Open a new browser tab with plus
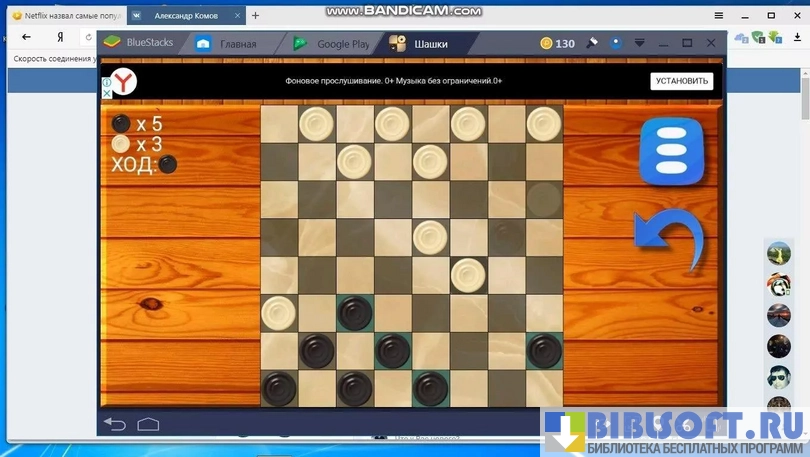 point(256,15)
